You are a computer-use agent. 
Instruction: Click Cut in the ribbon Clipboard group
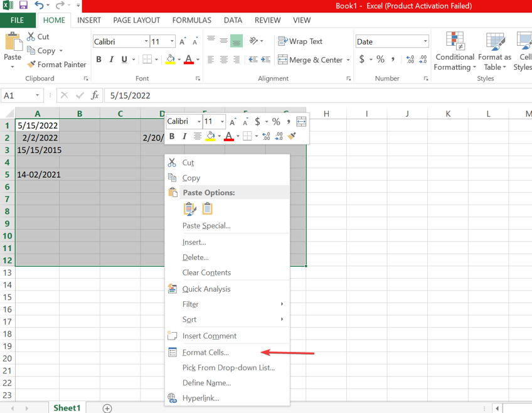pos(38,36)
